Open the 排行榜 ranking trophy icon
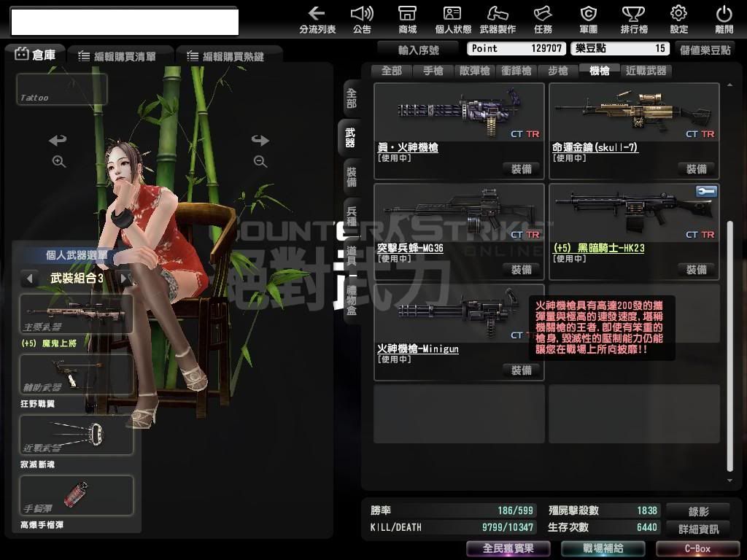747x560 pixels. coord(634,20)
